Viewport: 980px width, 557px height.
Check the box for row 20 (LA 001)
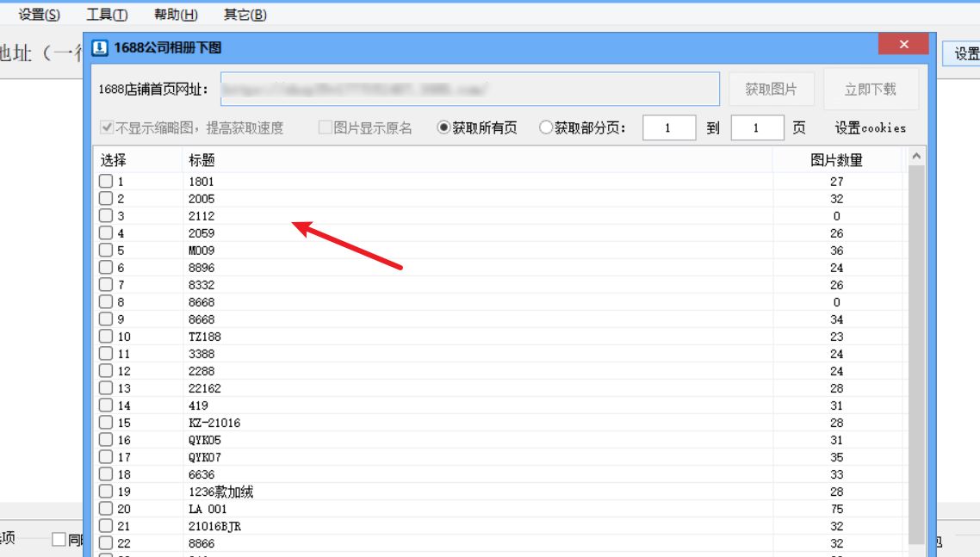pos(106,509)
